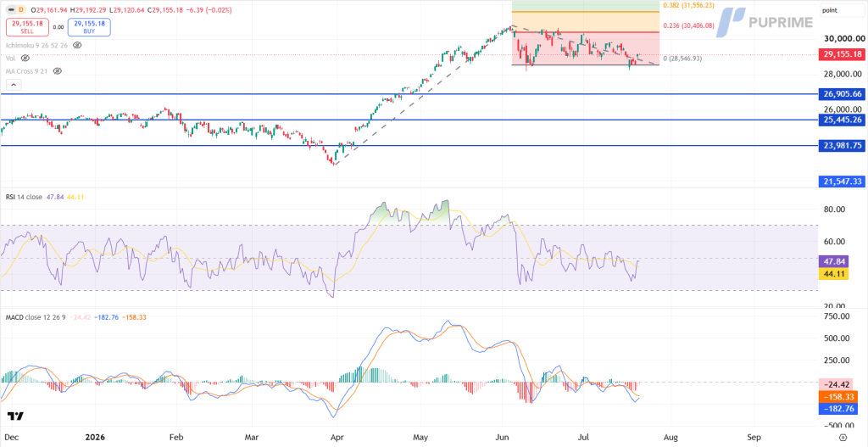Click the yellow 44.11 RSI scale label

(x=833, y=274)
